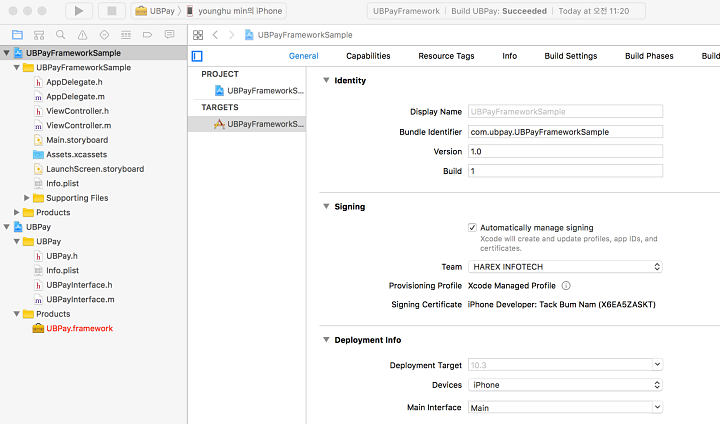Collapse the Identity section
Viewport: 720px width, 424px height.
point(326,80)
